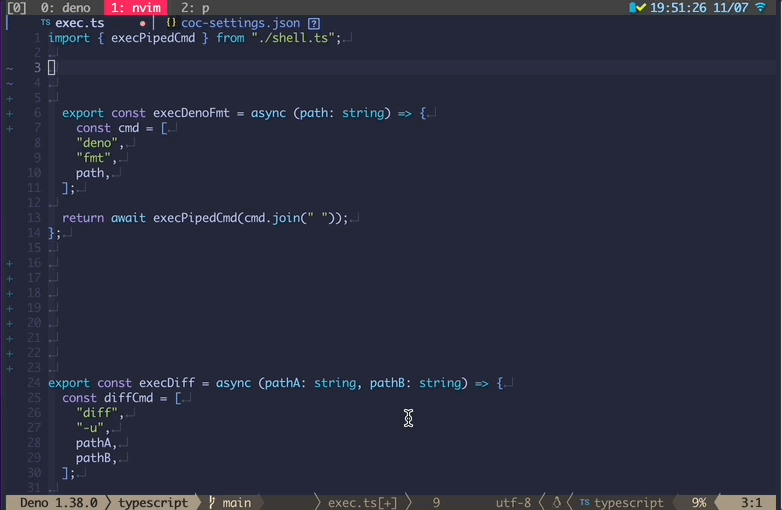
Task: Click pathB: string parameter on line 24
Action: 415,383
